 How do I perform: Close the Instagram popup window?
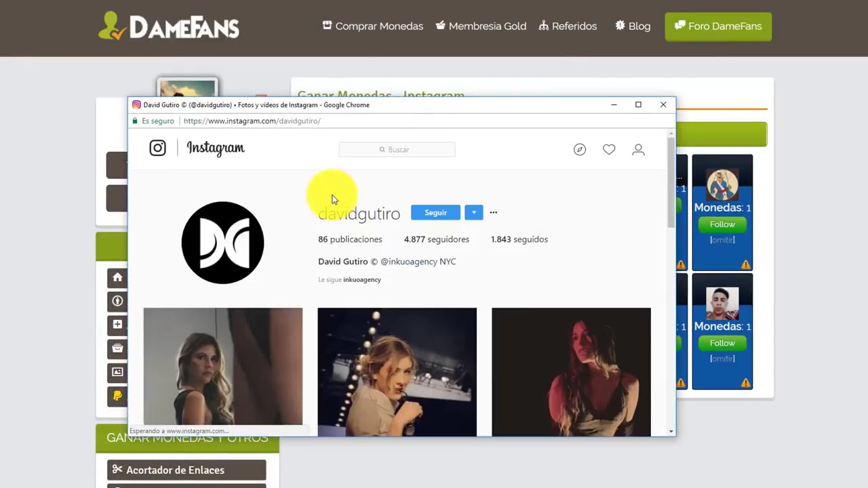[663, 104]
